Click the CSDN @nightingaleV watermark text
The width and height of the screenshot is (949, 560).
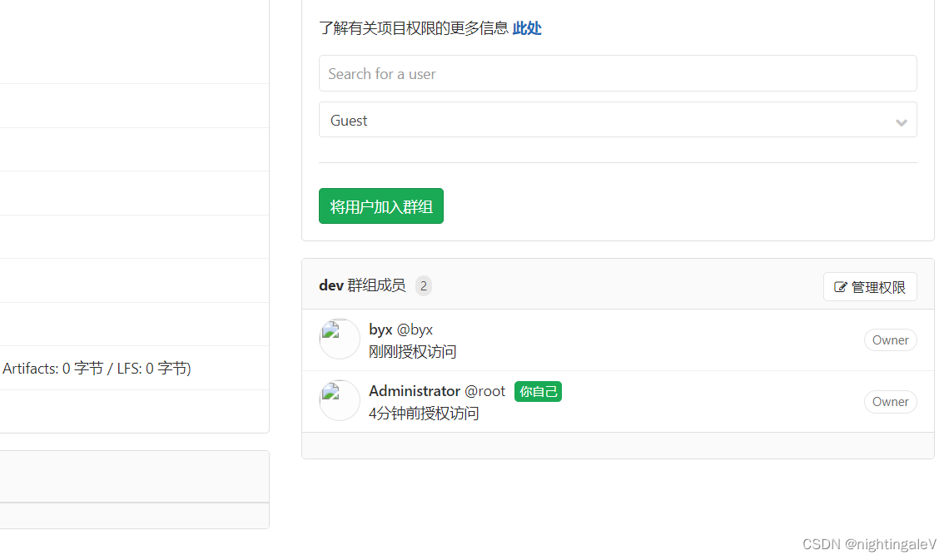pos(868,544)
